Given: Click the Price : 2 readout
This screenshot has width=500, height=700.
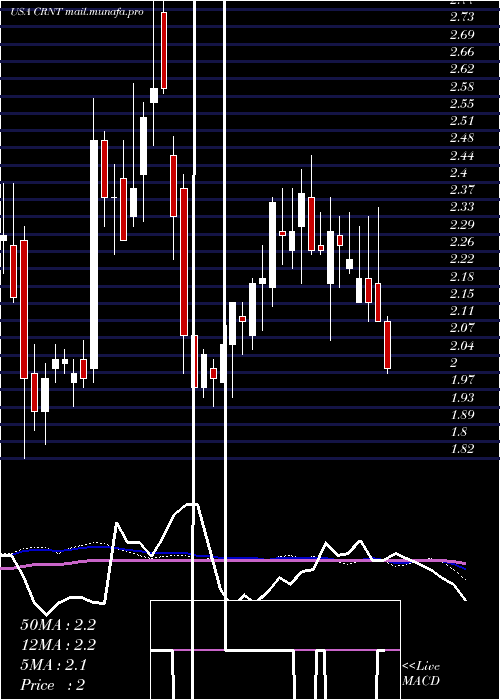Looking at the screenshot, I should [x=53, y=685].
